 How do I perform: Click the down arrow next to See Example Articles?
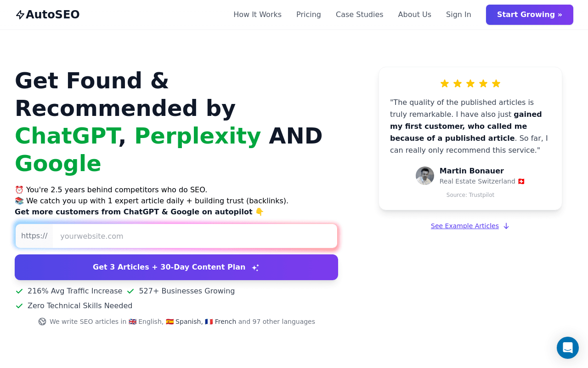point(506,226)
